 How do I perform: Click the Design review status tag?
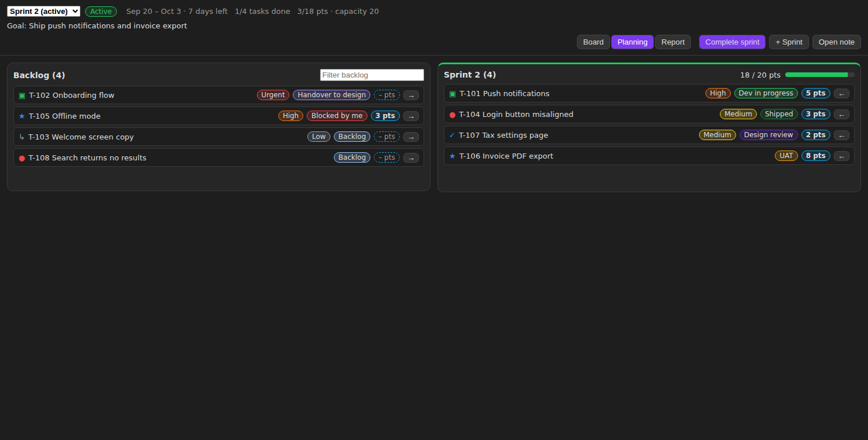(x=768, y=135)
